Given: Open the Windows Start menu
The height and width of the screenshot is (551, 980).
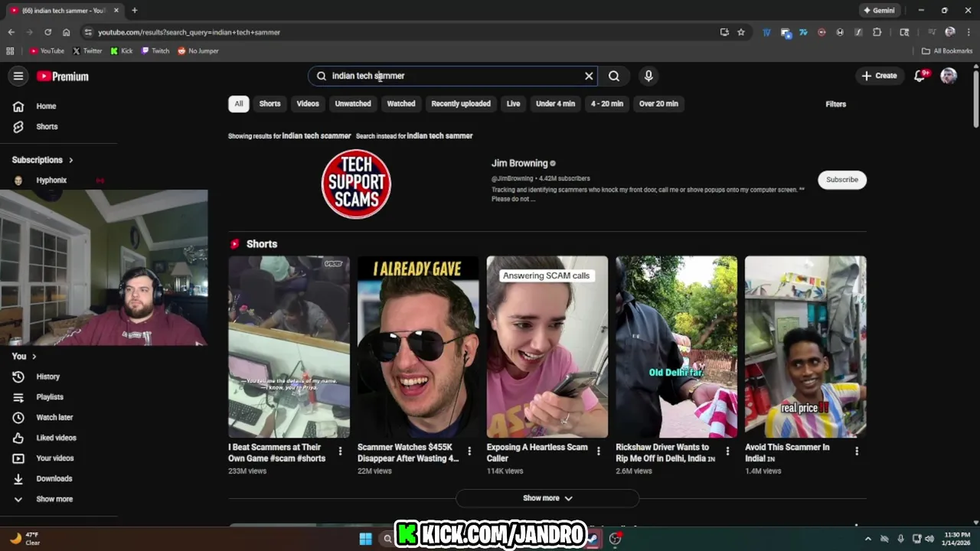Looking at the screenshot, I should [x=366, y=539].
